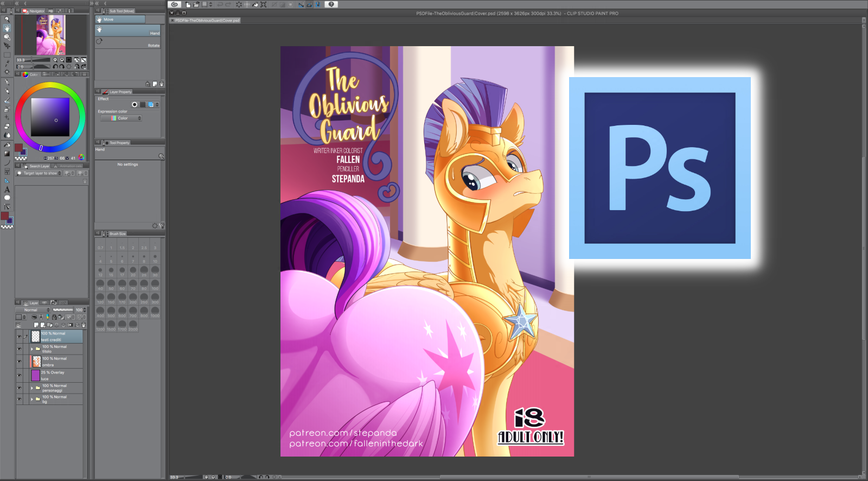This screenshot has width=868, height=481.
Task: Hide the ombra layer
Action: click(19, 362)
